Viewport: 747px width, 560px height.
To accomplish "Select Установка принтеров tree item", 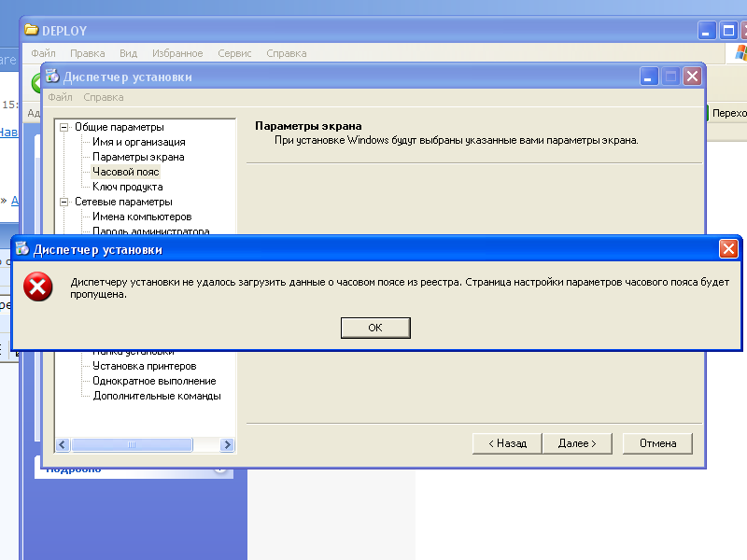I will (x=145, y=366).
